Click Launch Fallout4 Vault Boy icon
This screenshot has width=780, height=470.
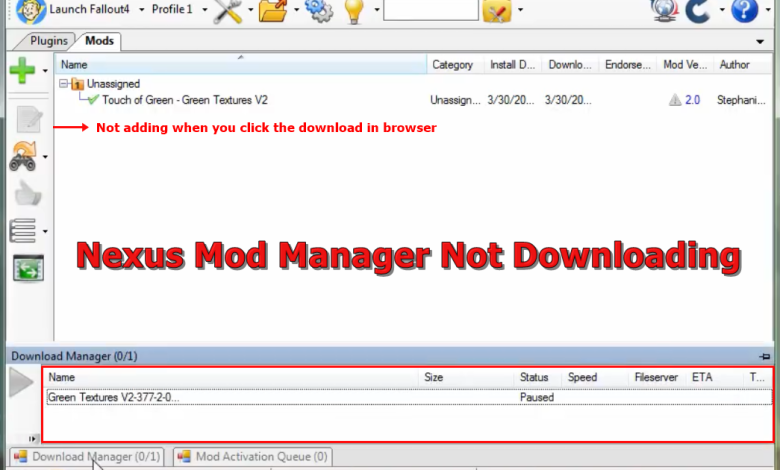click(x=31, y=11)
